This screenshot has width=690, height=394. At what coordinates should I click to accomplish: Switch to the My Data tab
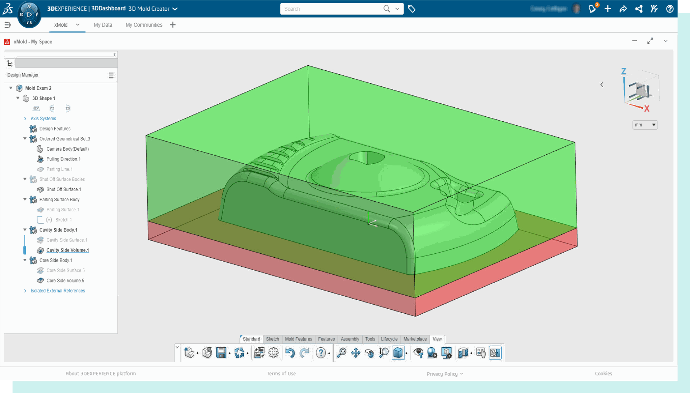103,25
